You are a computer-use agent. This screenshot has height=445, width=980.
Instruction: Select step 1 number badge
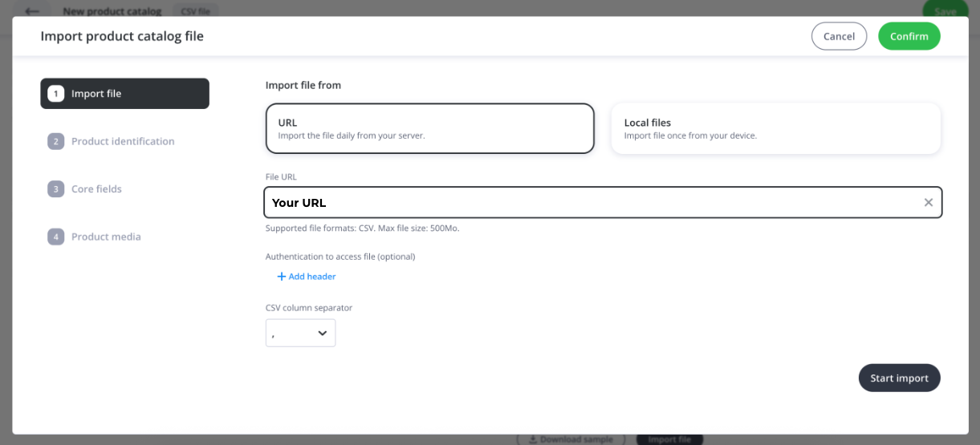[x=56, y=94]
